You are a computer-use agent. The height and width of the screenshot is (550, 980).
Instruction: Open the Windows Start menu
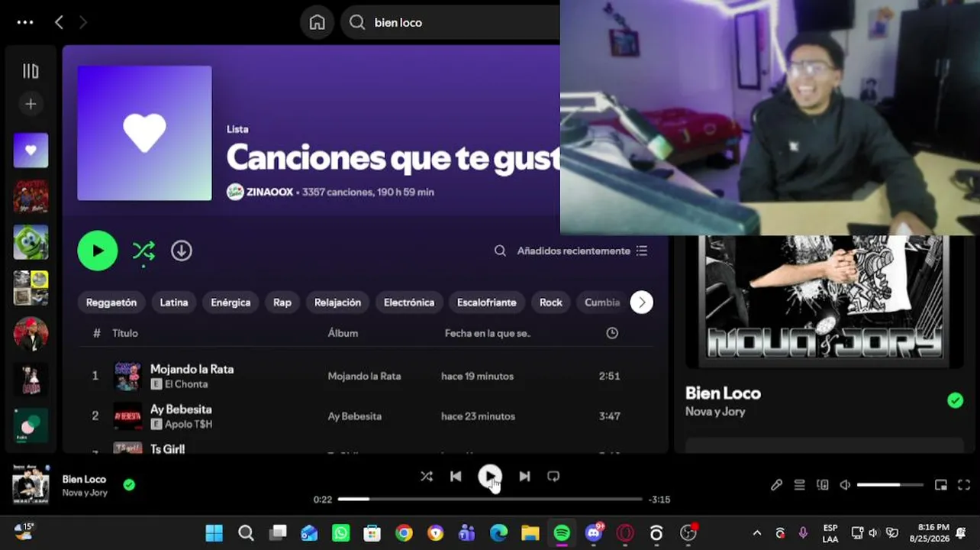[x=214, y=533]
